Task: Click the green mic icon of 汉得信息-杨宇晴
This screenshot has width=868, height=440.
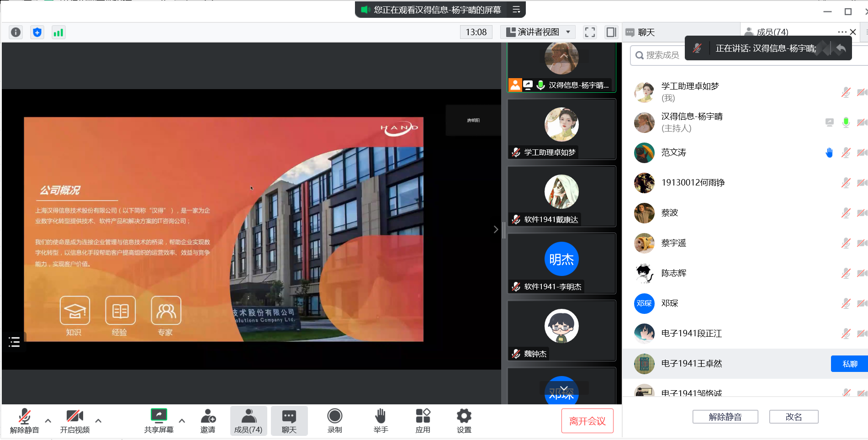Action: (846, 122)
